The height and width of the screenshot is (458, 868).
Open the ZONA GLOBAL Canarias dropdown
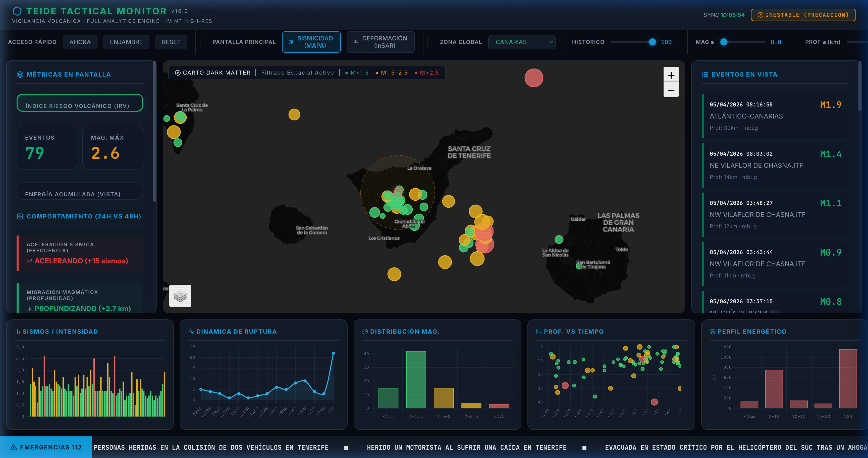click(x=522, y=42)
